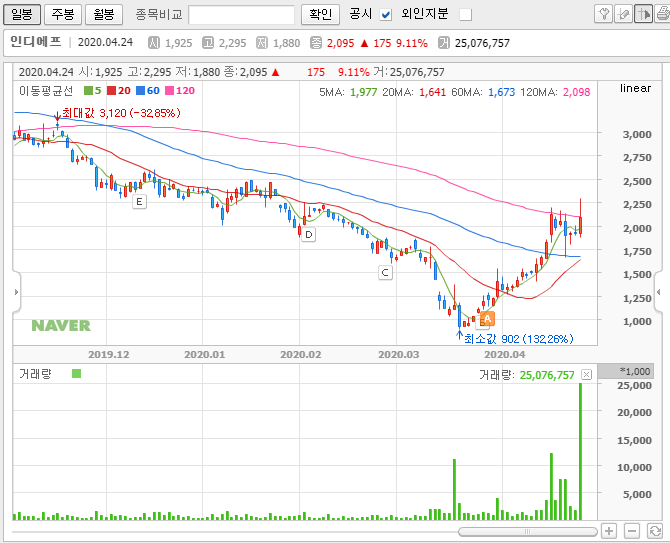Click the 2020.01 date axis label
This screenshot has height=543, width=670.
pyautogui.click(x=204, y=355)
